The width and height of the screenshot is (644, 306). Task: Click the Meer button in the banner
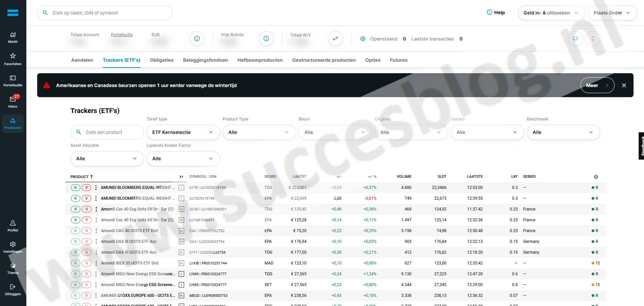[597, 85]
